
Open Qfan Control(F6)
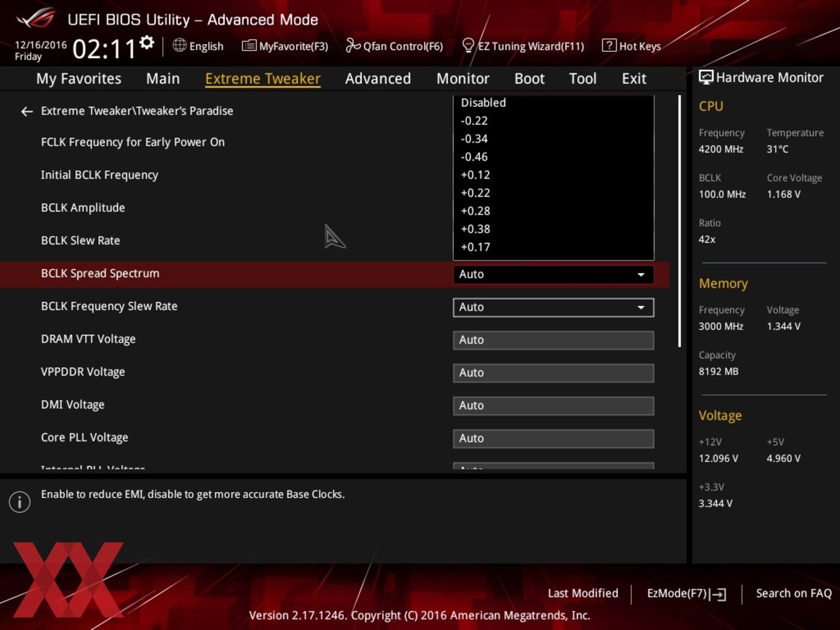click(x=394, y=46)
